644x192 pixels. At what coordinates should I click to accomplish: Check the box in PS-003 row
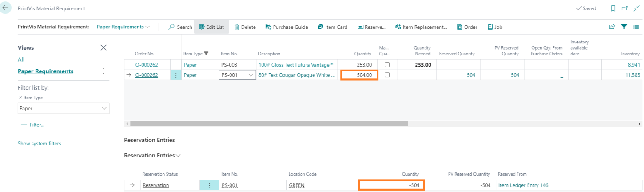[x=387, y=65]
